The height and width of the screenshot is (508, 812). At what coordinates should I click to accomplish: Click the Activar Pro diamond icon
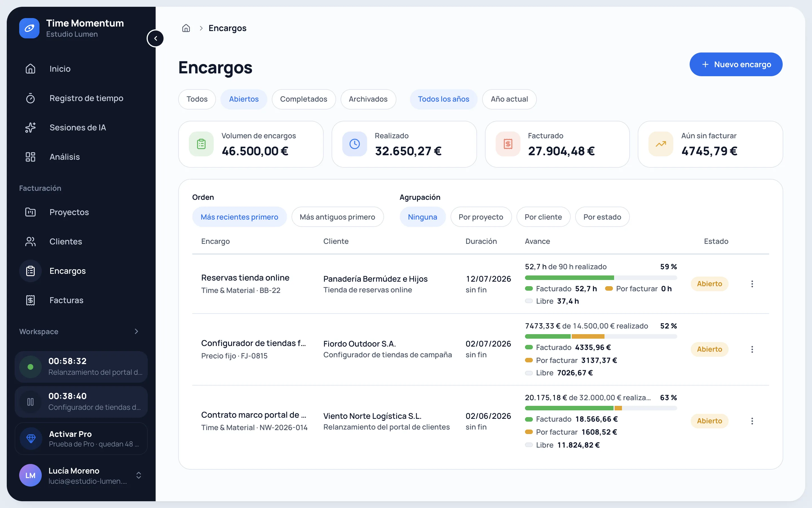point(31,439)
